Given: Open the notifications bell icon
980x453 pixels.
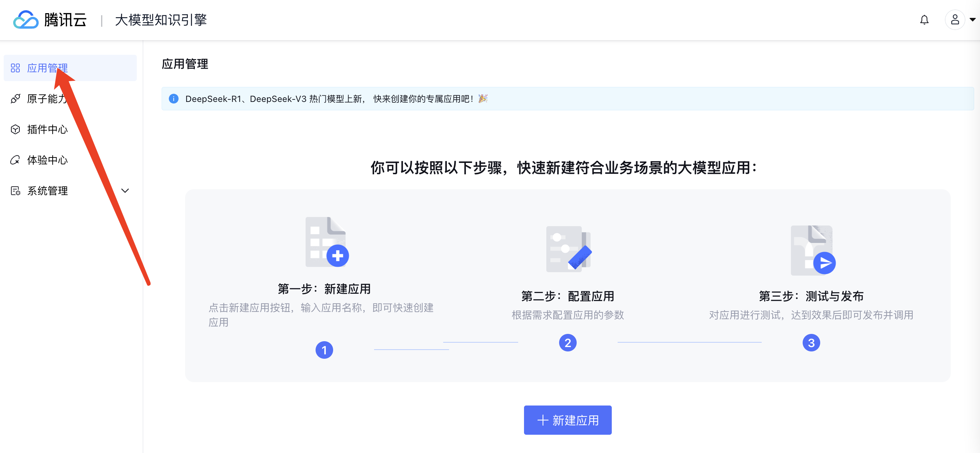Looking at the screenshot, I should tap(924, 20).
